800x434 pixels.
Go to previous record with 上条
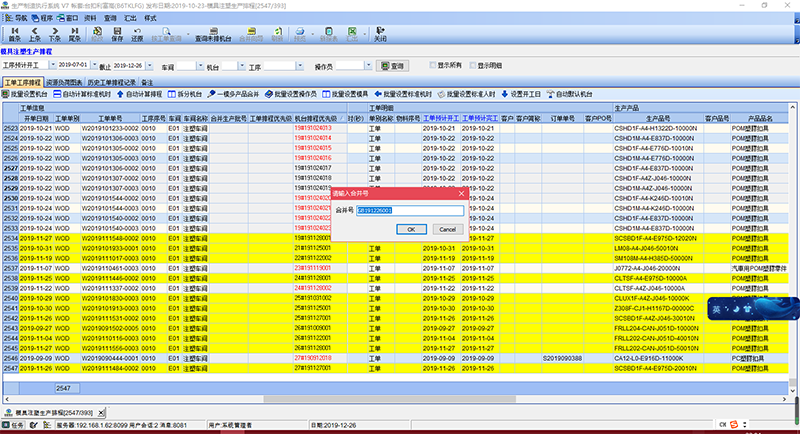pyautogui.click(x=35, y=34)
